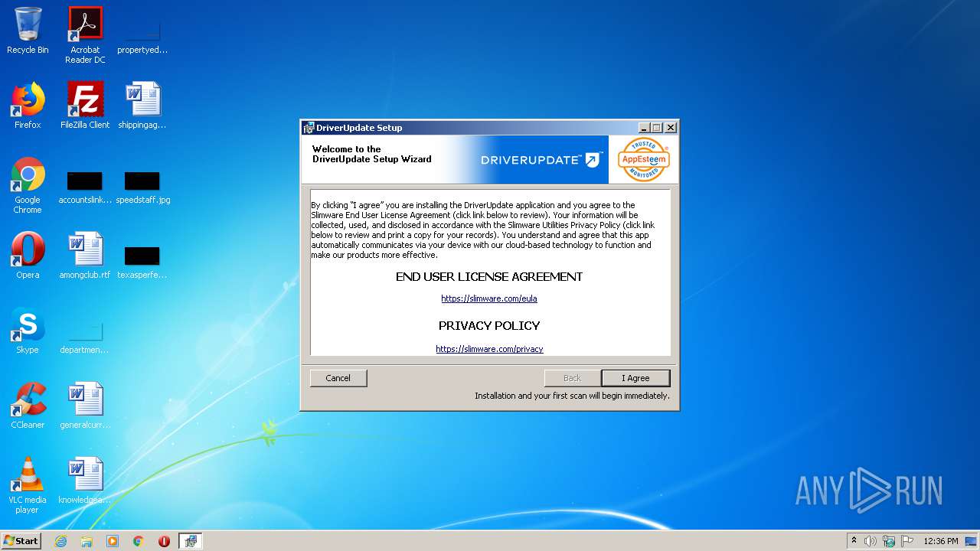
Task: Click the Opera icon in taskbar
Action: [164, 541]
